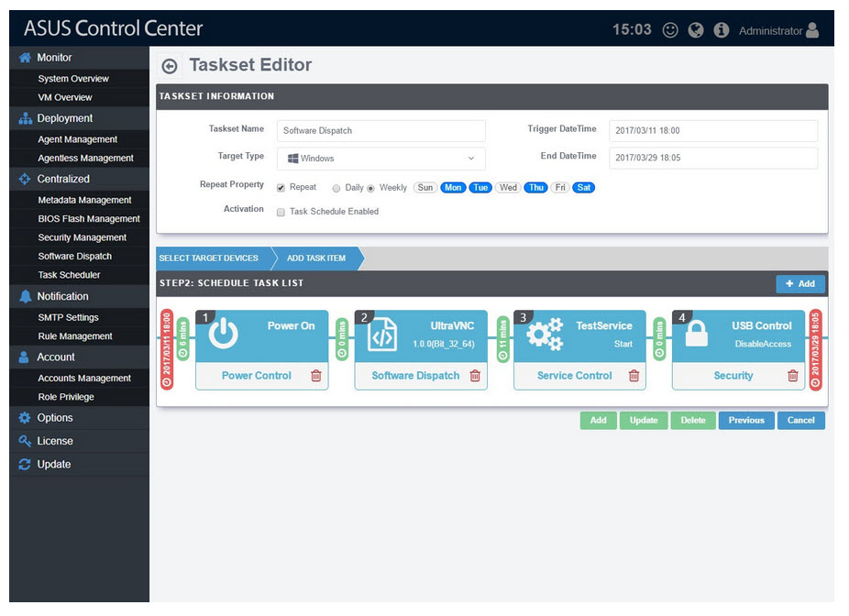The width and height of the screenshot is (849, 616).
Task: Click the TestService gears icon
Action: point(545,335)
